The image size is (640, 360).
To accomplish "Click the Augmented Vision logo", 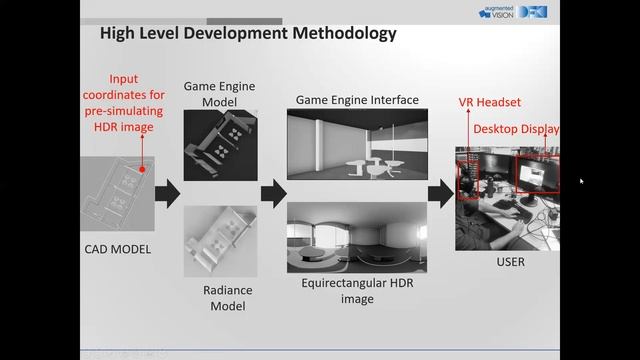I will [x=496, y=12].
